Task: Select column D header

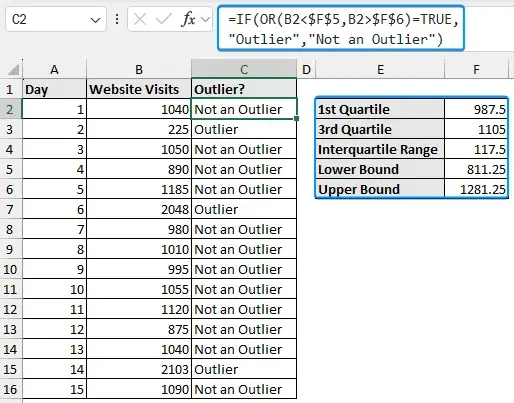Action: pos(306,69)
